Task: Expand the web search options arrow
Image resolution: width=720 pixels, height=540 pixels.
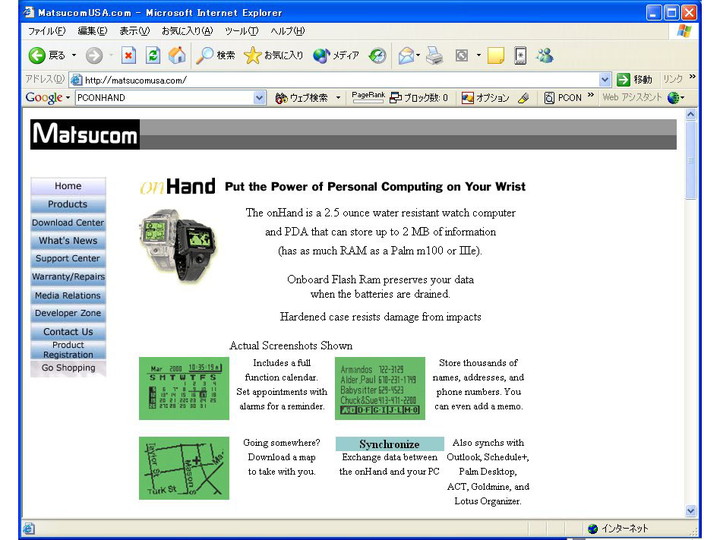Action: click(x=338, y=98)
